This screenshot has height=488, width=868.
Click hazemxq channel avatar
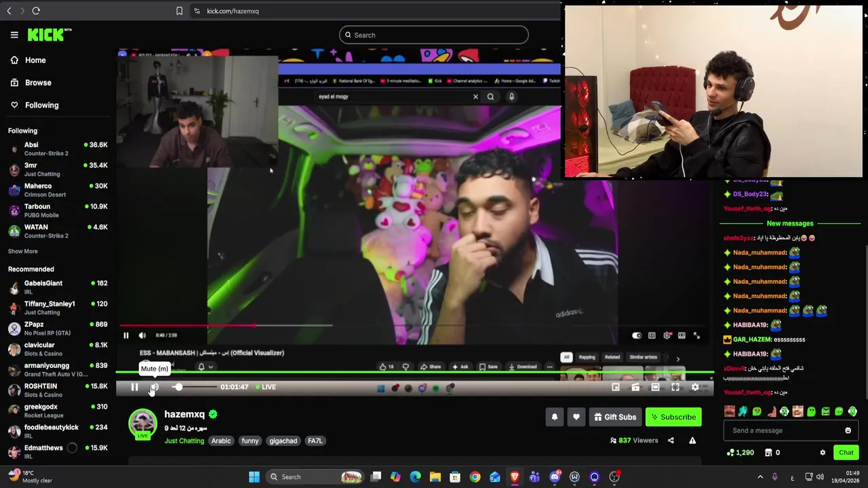pos(142,423)
